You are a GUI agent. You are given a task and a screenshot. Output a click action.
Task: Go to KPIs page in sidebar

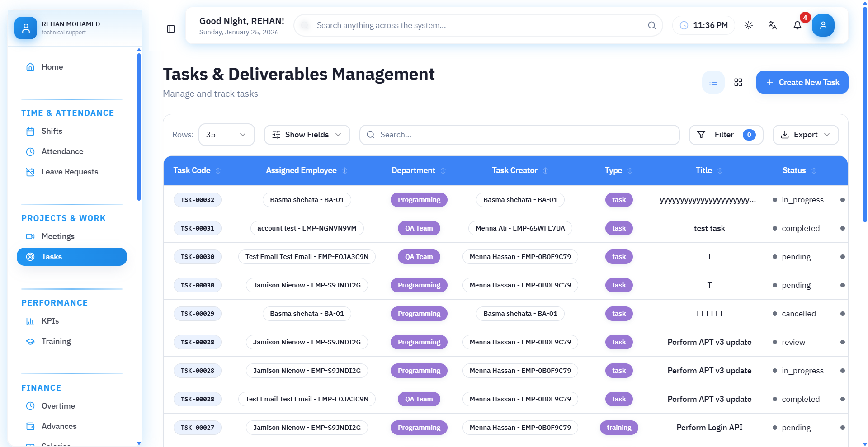pos(50,321)
